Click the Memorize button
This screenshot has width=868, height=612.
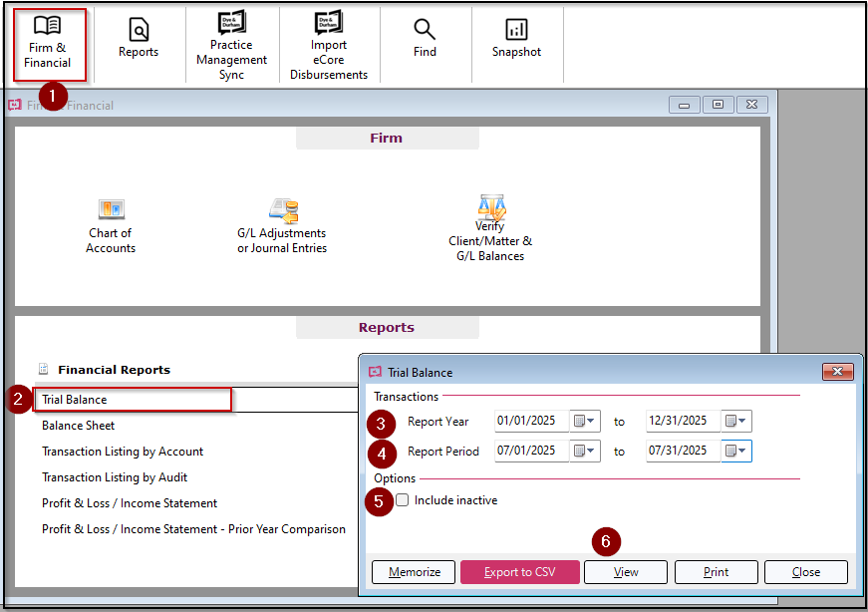click(x=413, y=571)
